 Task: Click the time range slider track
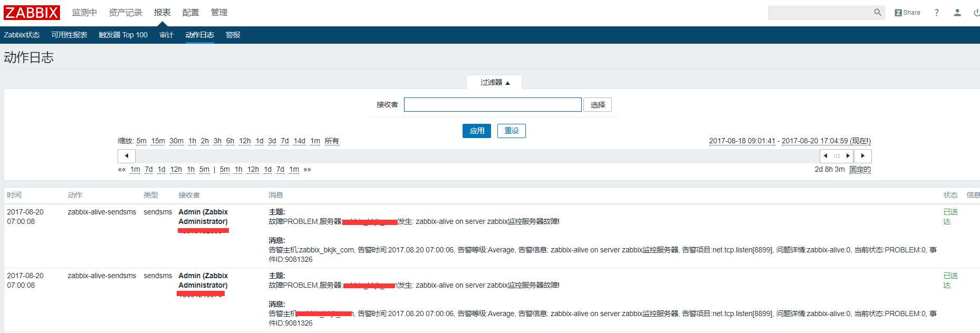point(477,156)
